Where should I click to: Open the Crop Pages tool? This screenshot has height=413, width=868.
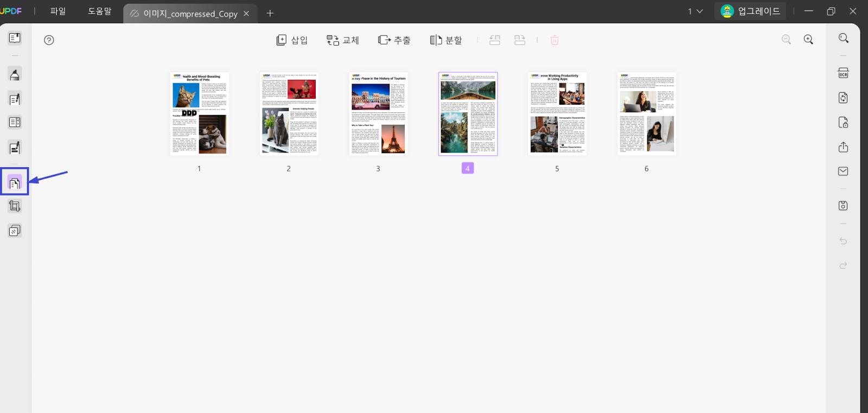click(x=15, y=206)
